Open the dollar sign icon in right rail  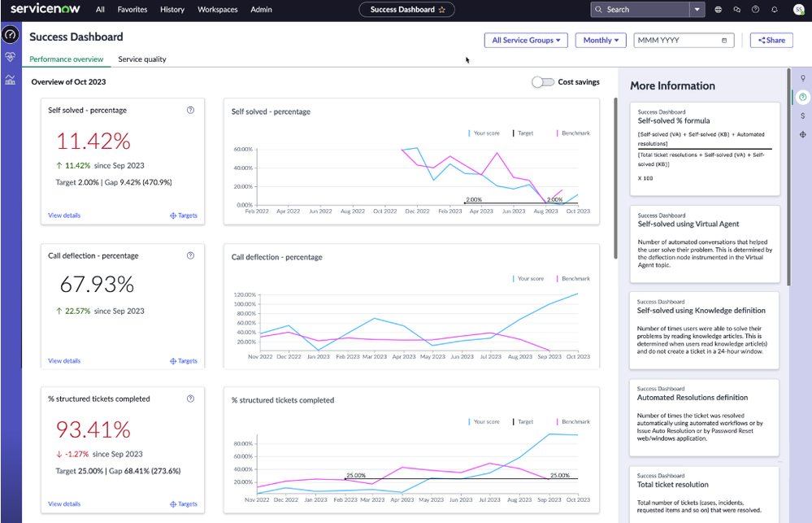(x=802, y=116)
